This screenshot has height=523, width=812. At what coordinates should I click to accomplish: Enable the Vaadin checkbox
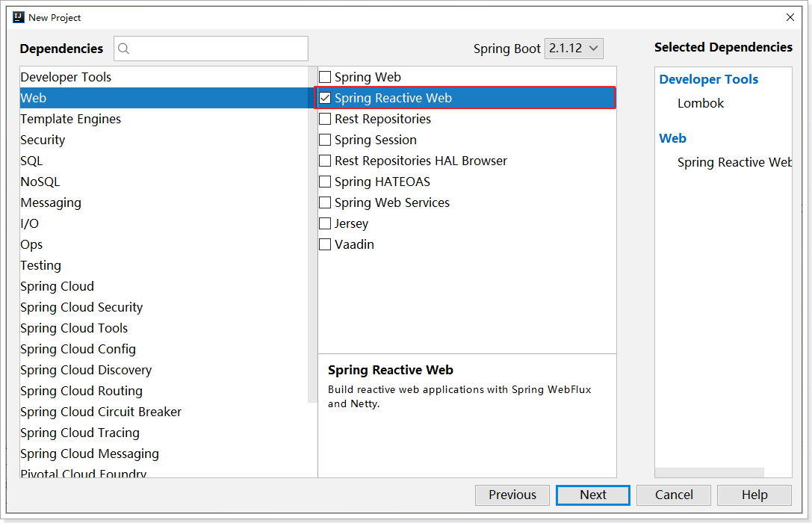click(325, 244)
